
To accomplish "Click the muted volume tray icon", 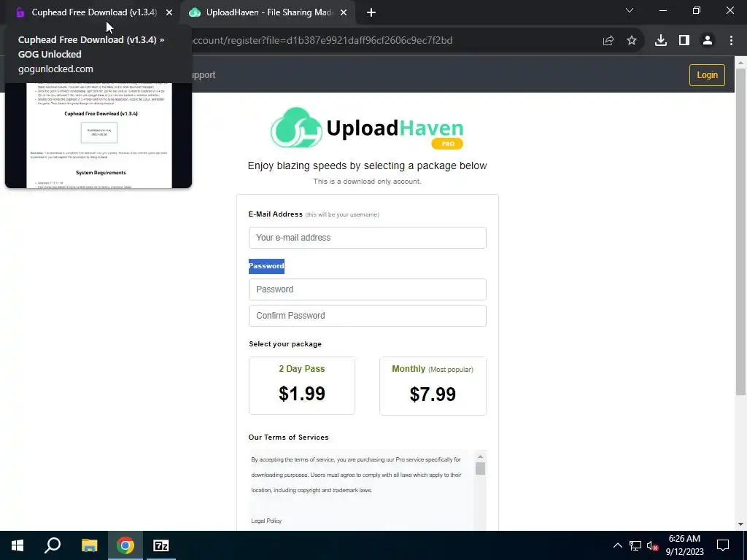I will (653, 545).
